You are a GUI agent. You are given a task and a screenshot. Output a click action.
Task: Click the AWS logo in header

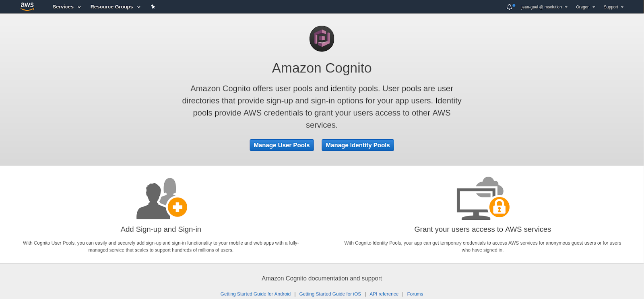coord(27,6)
